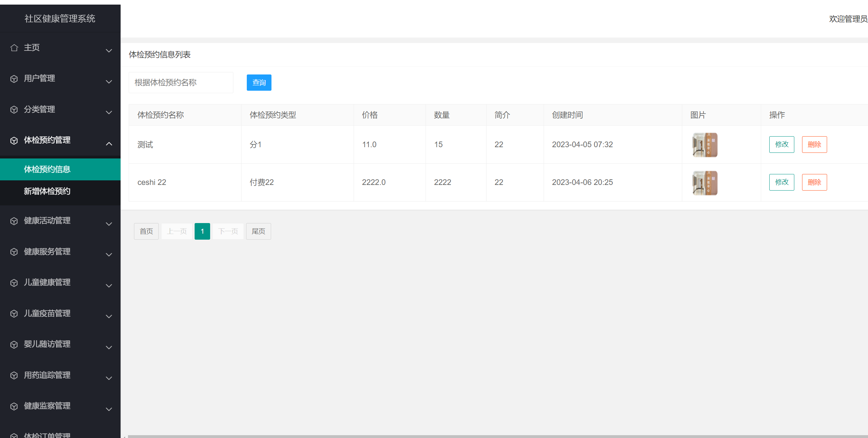
Task: Open 体检预约管理 via its icon
Action: [x=14, y=140]
